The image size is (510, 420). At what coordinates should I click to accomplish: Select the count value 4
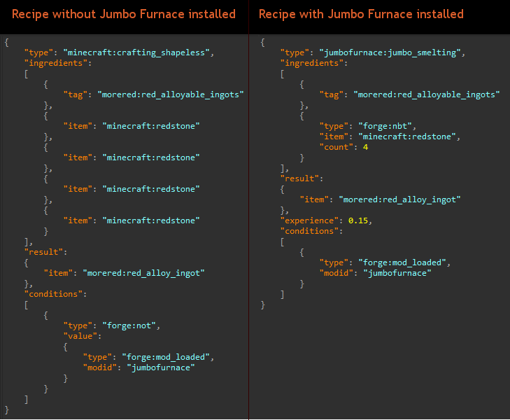click(x=365, y=147)
